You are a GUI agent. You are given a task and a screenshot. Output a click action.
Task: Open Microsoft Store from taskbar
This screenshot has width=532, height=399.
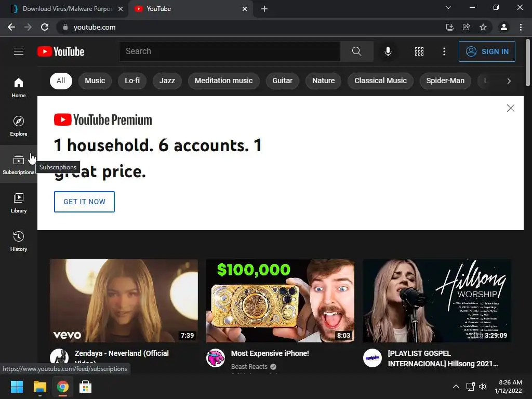(x=85, y=387)
